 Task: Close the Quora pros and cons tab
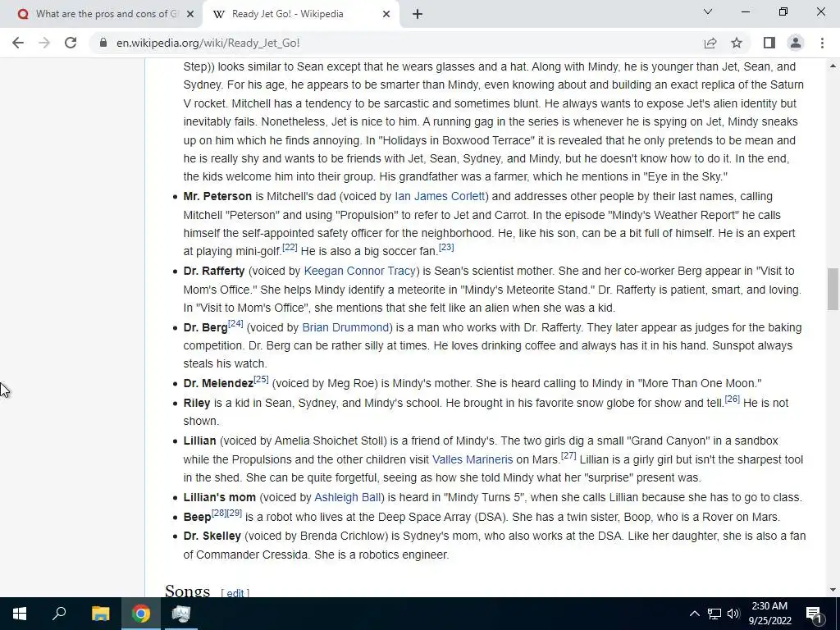[190, 14]
